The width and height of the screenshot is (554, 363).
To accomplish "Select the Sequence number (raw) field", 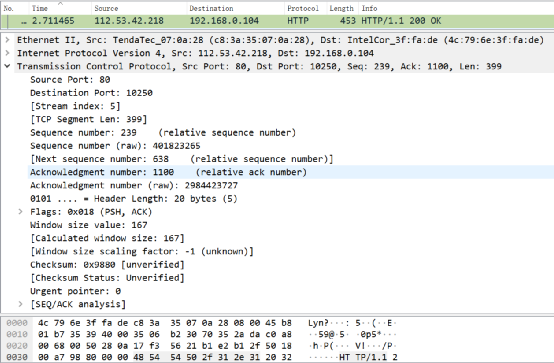I will click(x=115, y=146).
